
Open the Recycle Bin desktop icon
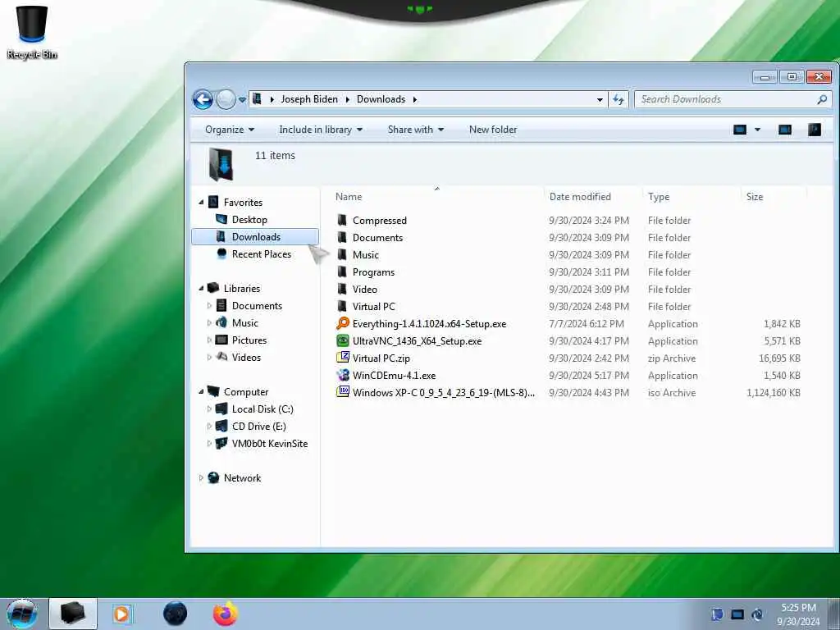point(32,32)
